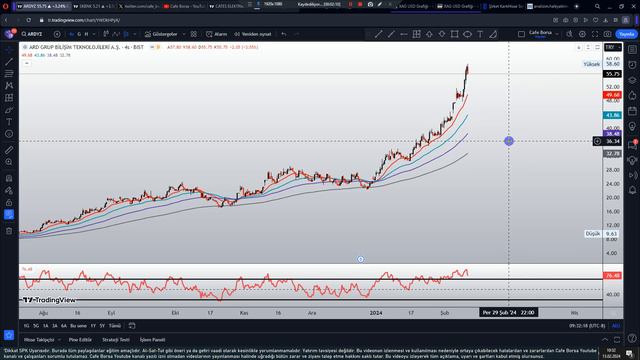Screen dimensions: 640x360
Task: Open the Pine Editör tab
Action: (80, 340)
